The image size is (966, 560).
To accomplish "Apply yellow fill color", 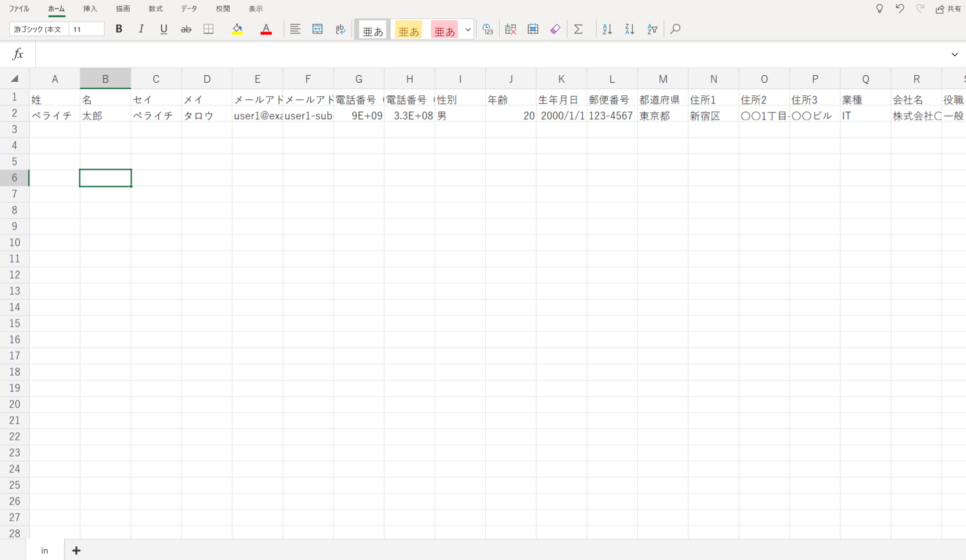I will pos(237,29).
